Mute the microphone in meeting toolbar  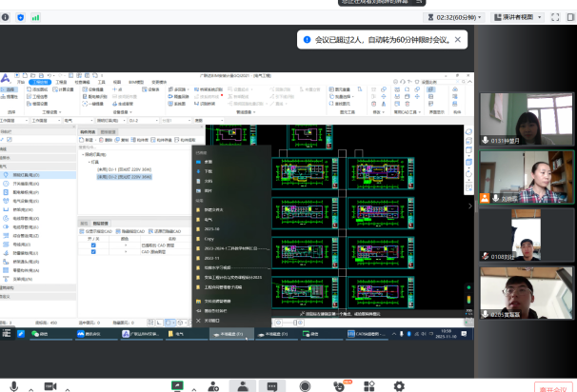[13, 386]
